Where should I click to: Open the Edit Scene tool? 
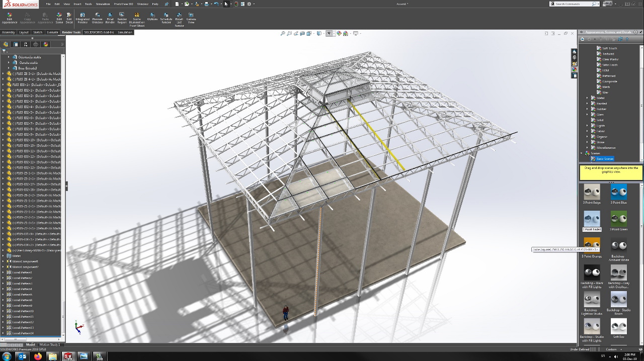[59, 18]
